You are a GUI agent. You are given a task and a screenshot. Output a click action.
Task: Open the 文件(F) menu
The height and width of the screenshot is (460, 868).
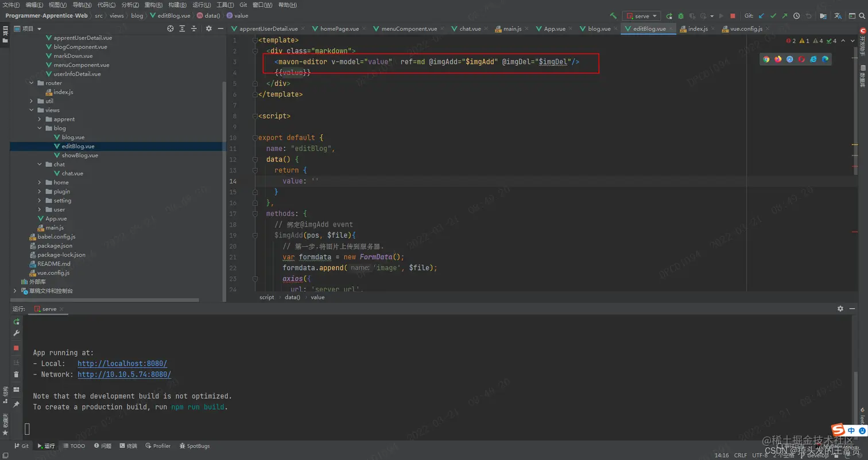click(11, 5)
